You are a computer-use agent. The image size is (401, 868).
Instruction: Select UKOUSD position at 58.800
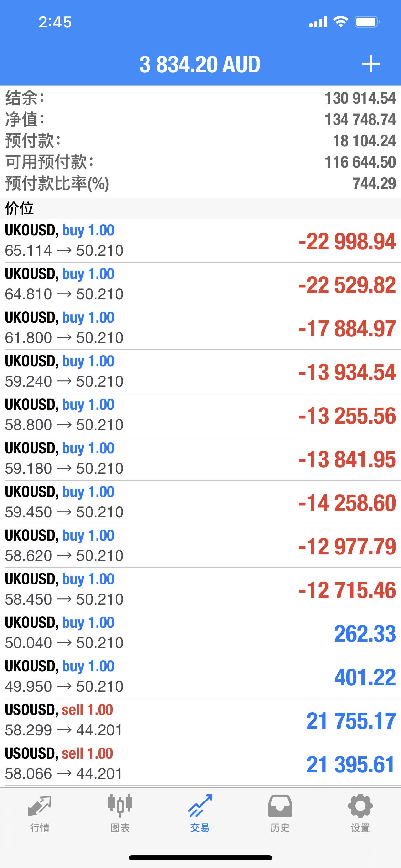[200, 415]
